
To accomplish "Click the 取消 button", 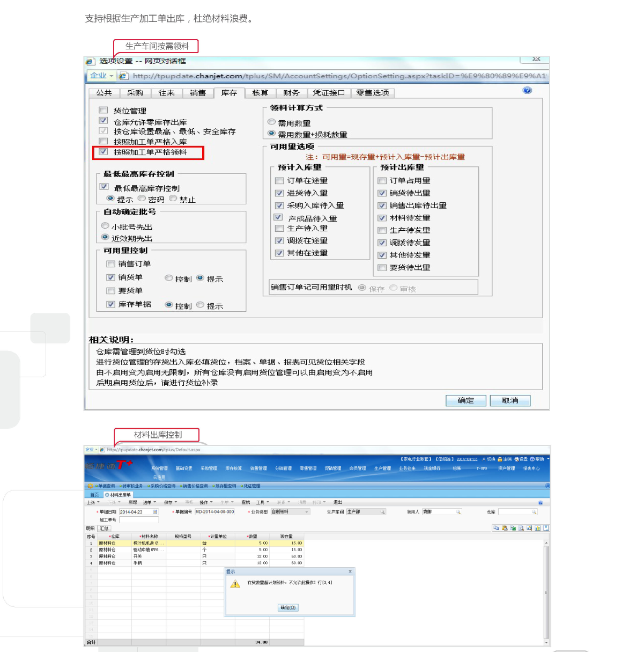I will click(509, 401).
